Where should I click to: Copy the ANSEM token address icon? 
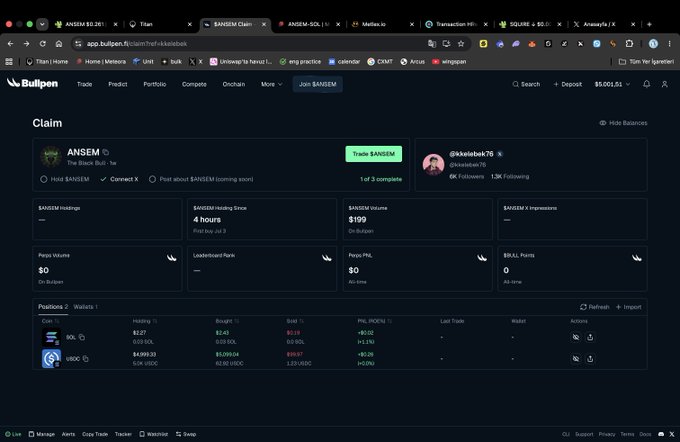(105, 152)
